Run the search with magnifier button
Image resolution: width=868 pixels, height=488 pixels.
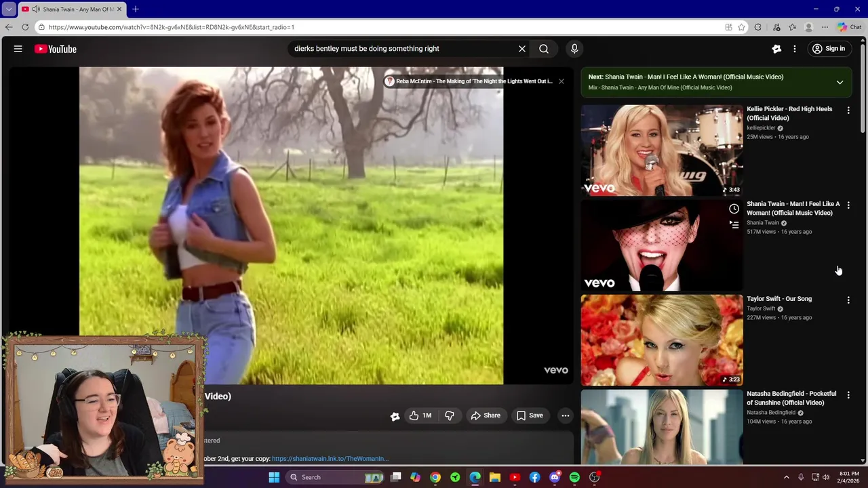(x=544, y=49)
